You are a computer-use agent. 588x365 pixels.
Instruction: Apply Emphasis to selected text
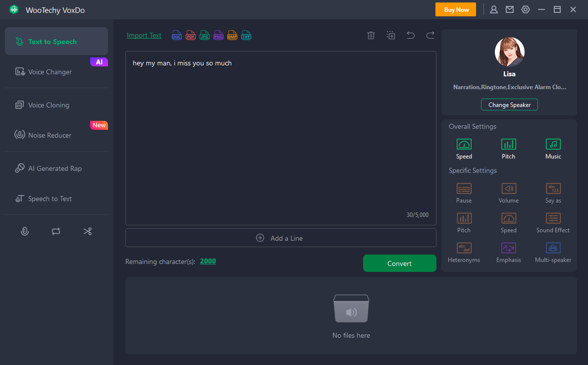click(x=508, y=252)
